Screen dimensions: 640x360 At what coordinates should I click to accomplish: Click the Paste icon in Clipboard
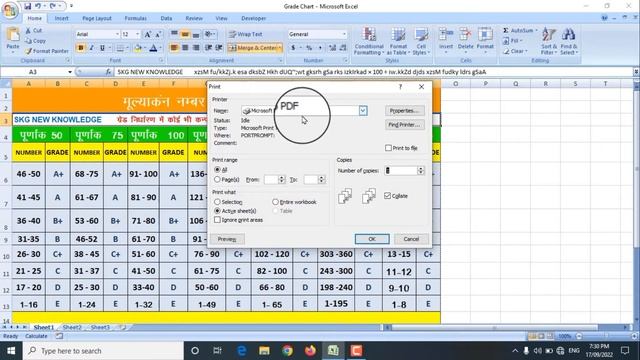pyautogui.click(x=13, y=36)
